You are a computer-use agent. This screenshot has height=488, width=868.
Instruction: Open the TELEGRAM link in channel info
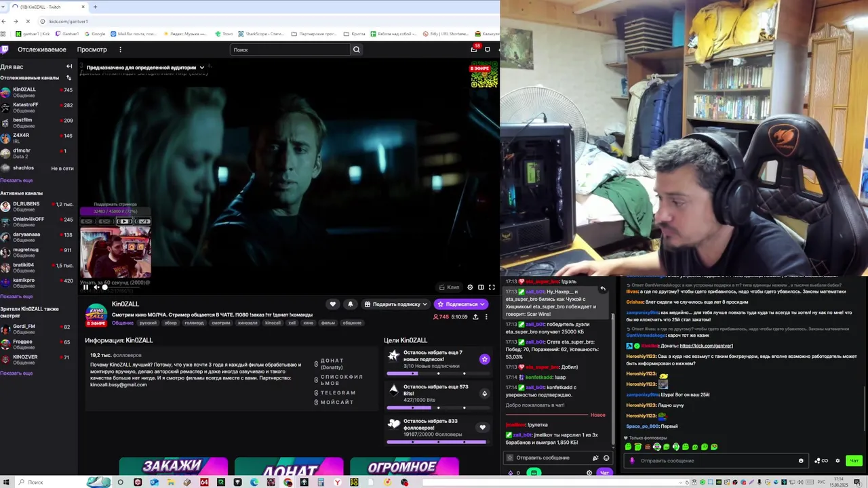[x=338, y=393]
